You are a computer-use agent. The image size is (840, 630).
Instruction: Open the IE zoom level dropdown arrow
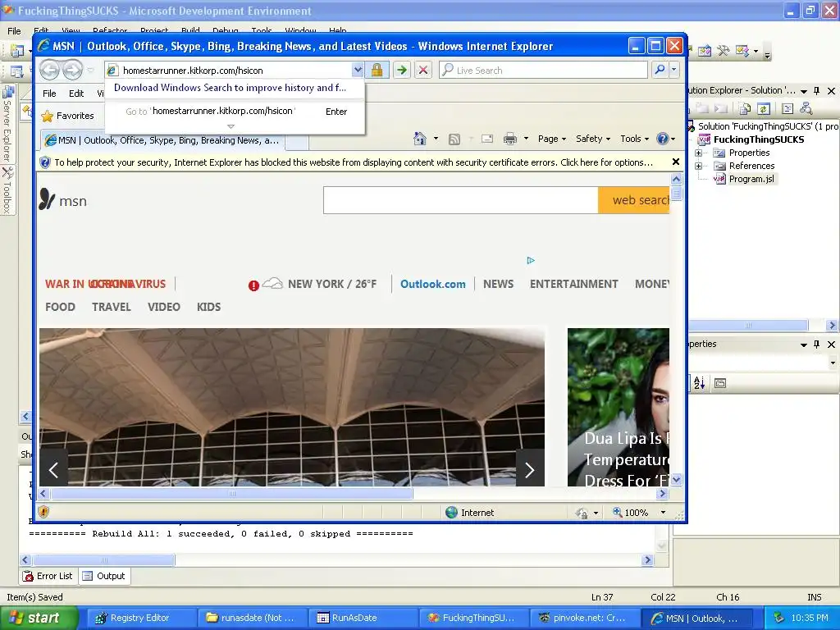[x=663, y=512]
